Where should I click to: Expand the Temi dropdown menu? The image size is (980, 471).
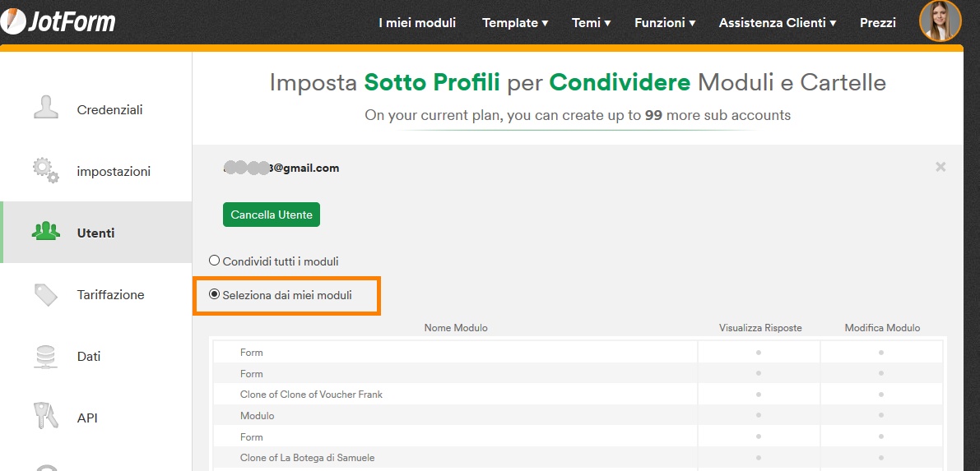591,23
